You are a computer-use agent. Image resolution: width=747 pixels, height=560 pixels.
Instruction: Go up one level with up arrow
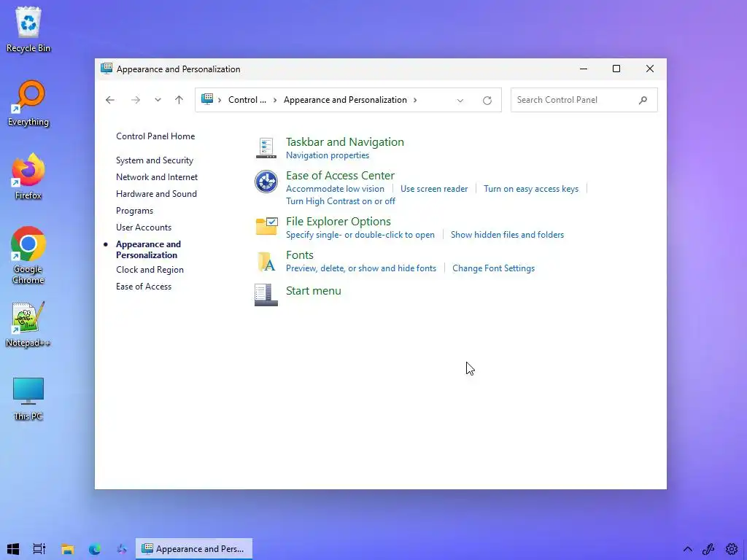click(179, 100)
